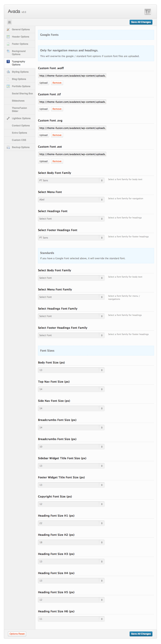The height and width of the screenshot is (644, 161).
Task: Open the Select Menu Font dropdown showing Abel
Action: pyautogui.click(x=71, y=200)
